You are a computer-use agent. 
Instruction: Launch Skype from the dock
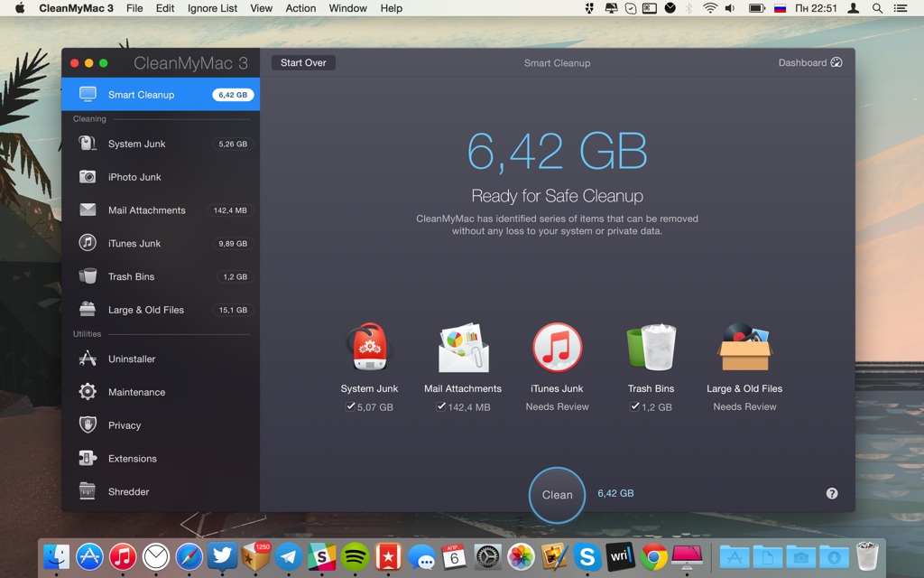[x=587, y=556]
